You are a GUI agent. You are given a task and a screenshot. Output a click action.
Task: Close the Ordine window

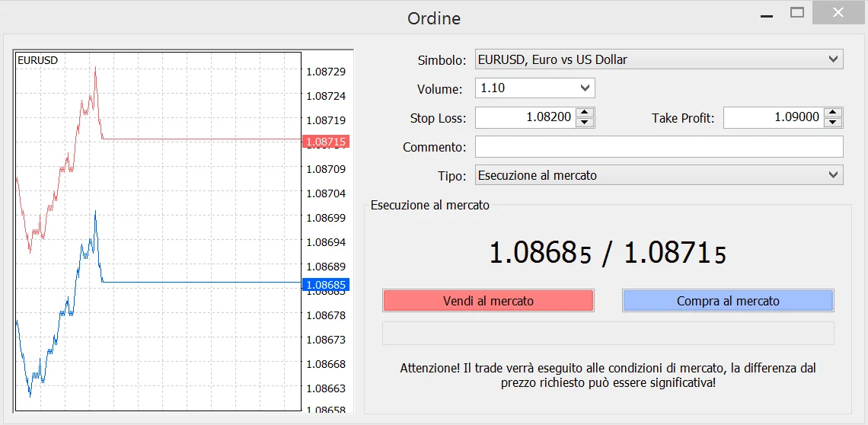pos(839,13)
